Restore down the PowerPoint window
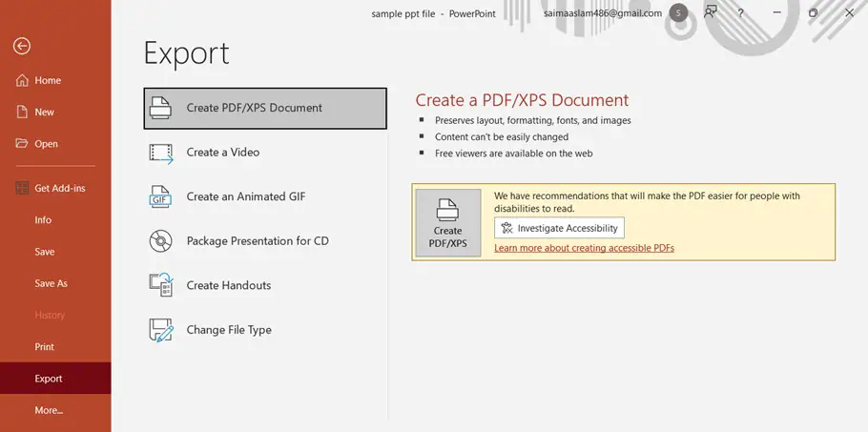This screenshot has width=868, height=432. 813,12
